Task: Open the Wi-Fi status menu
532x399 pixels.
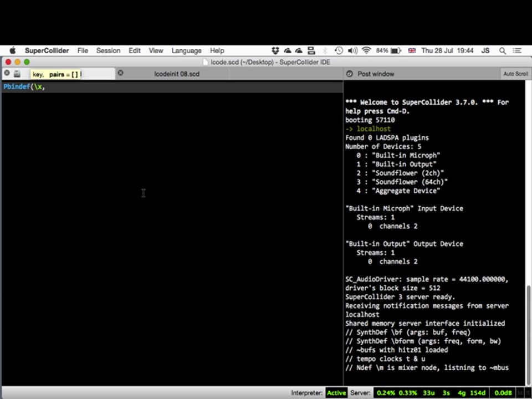Action: pyautogui.click(x=366, y=51)
